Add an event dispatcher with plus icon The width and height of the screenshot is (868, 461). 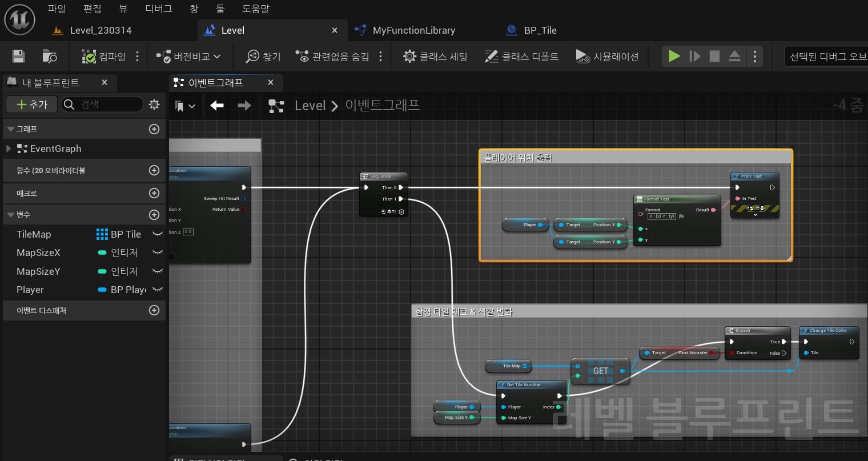[x=154, y=310]
